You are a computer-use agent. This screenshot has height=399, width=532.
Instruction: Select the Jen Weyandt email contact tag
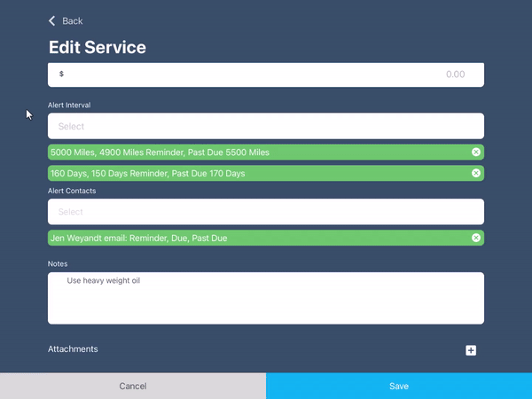coord(138,238)
